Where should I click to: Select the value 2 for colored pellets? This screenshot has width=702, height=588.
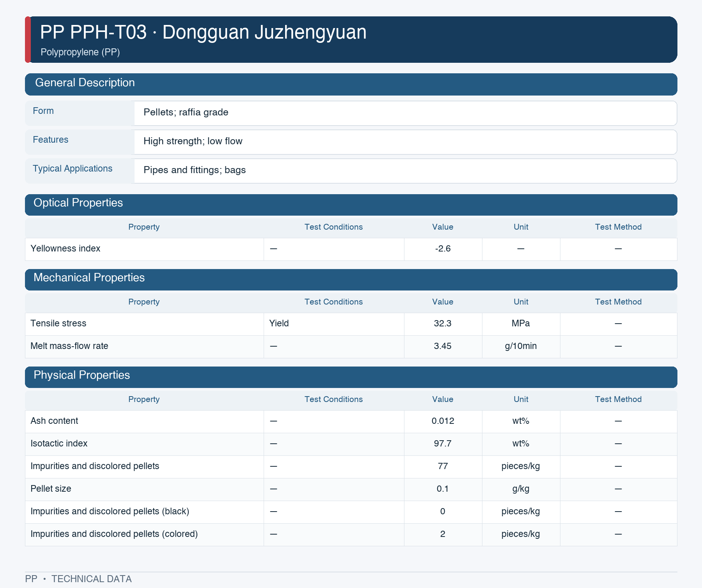click(x=443, y=534)
